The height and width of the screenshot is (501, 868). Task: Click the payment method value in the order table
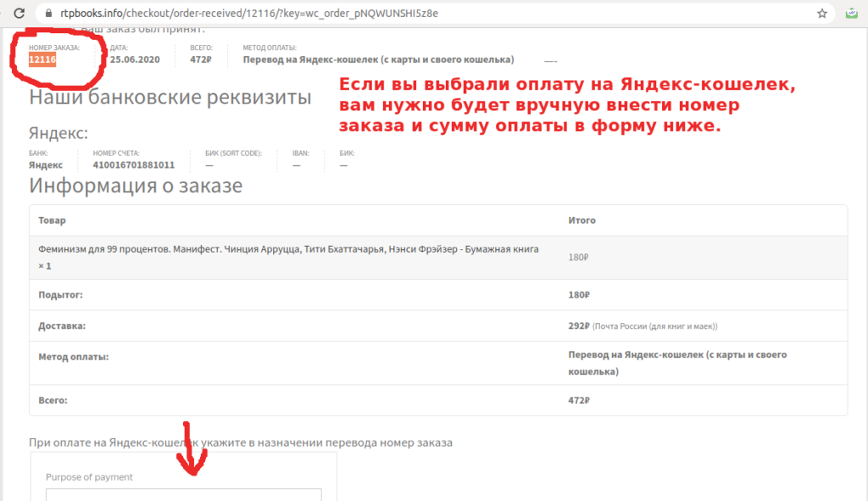tap(677, 363)
